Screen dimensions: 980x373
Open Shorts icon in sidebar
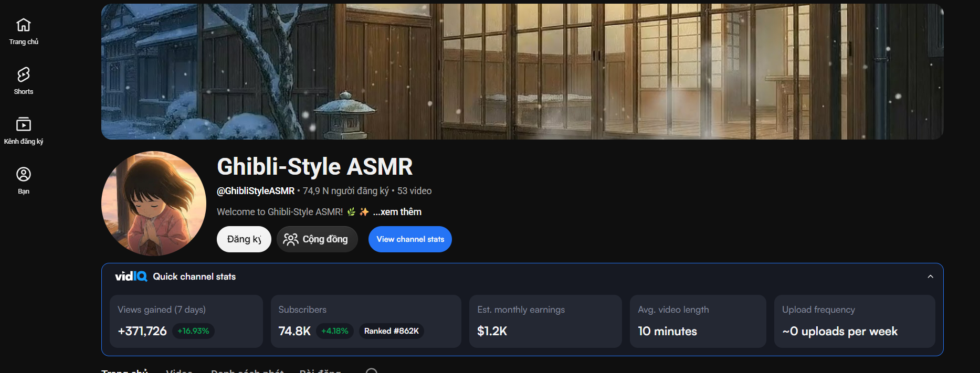coord(24,74)
